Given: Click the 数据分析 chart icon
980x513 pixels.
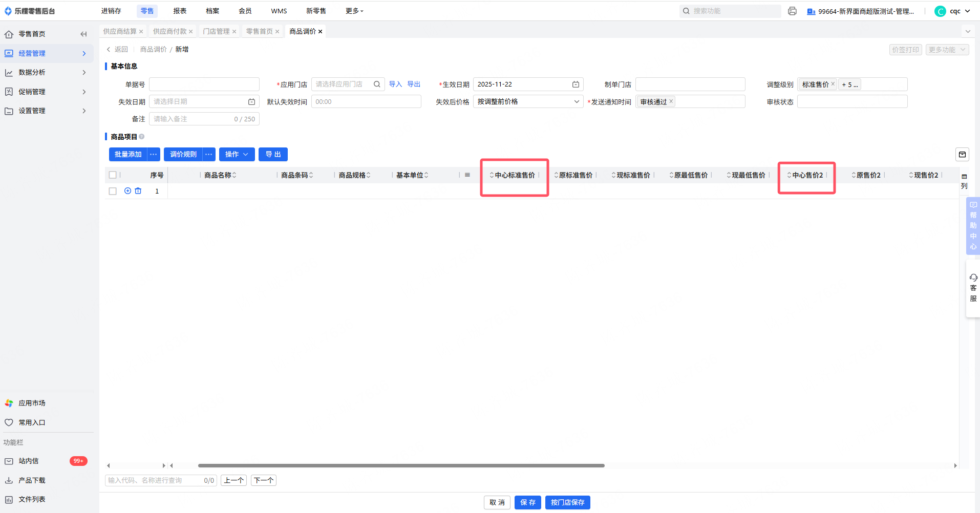Looking at the screenshot, I should [9, 73].
